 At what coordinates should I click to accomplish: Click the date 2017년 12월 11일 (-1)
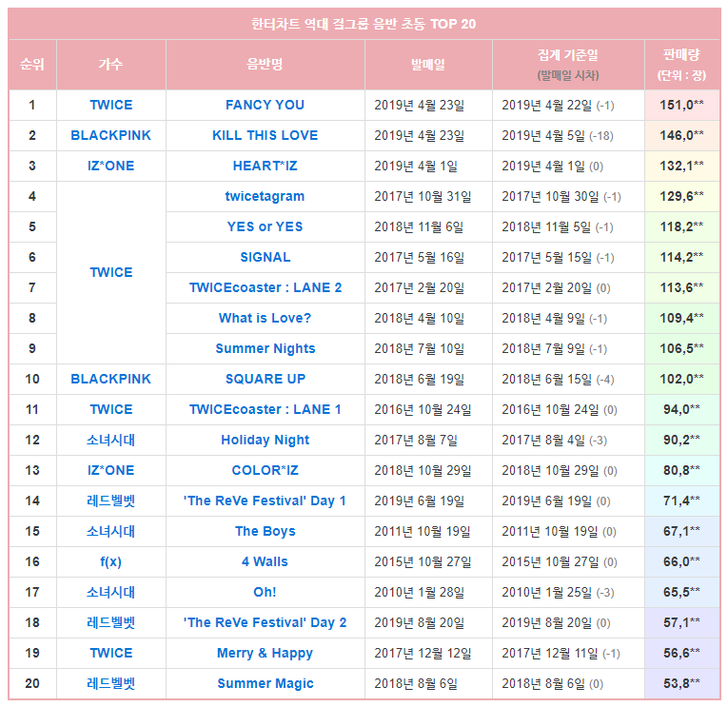pyautogui.click(x=561, y=653)
